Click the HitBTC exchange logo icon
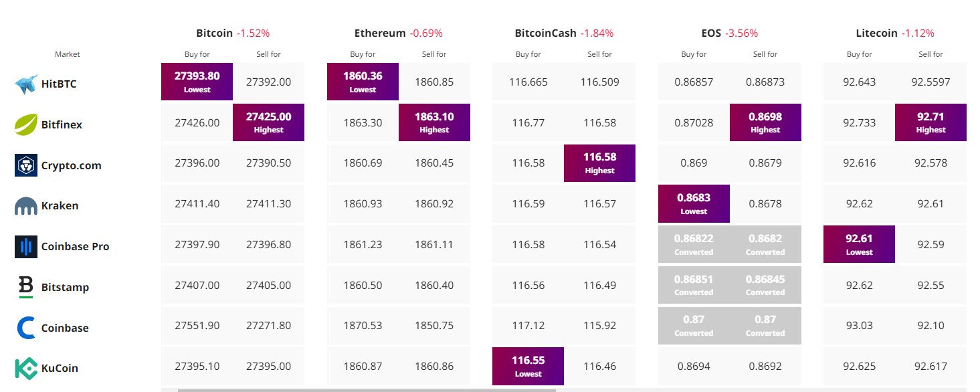 click(x=26, y=84)
